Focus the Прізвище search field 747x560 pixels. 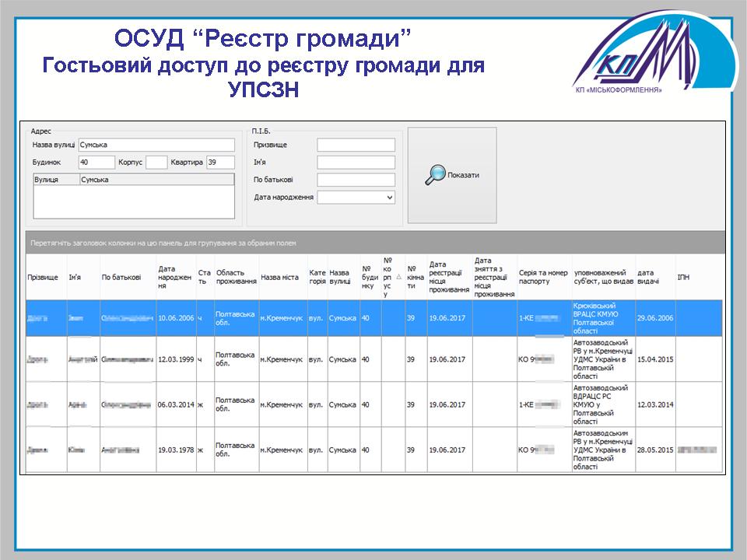click(356, 145)
